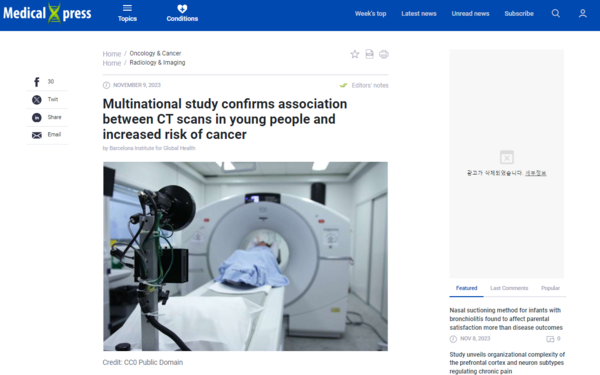The height and width of the screenshot is (375, 600).
Task: Click the article headline about CT scans
Action: pyautogui.click(x=225, y=119)
